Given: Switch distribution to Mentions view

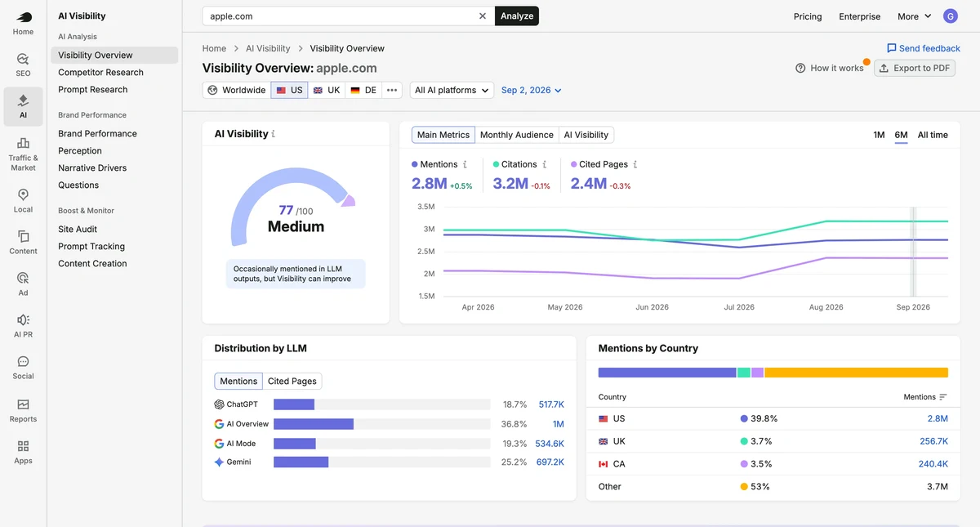Looking at the screenshot, I should click(238, 381).
